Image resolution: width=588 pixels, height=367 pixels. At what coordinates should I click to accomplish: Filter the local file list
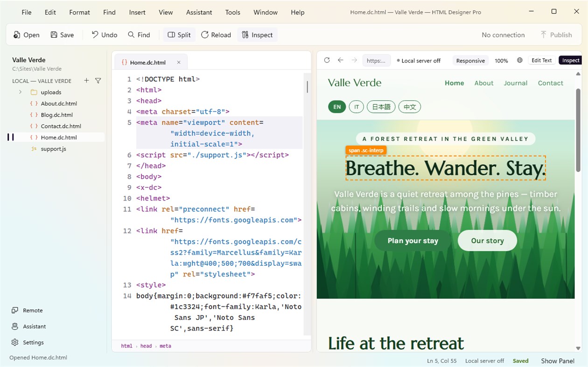coord(98,81)
